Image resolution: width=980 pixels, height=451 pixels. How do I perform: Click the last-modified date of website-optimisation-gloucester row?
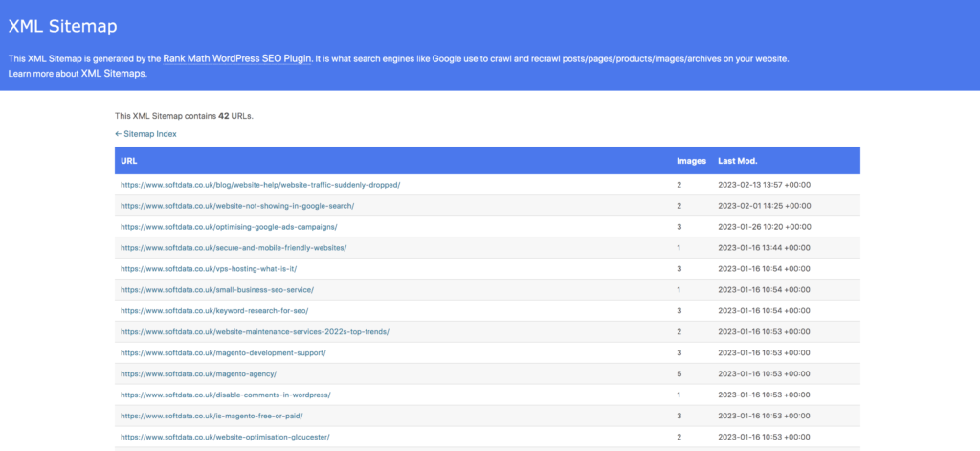point(764,437)
